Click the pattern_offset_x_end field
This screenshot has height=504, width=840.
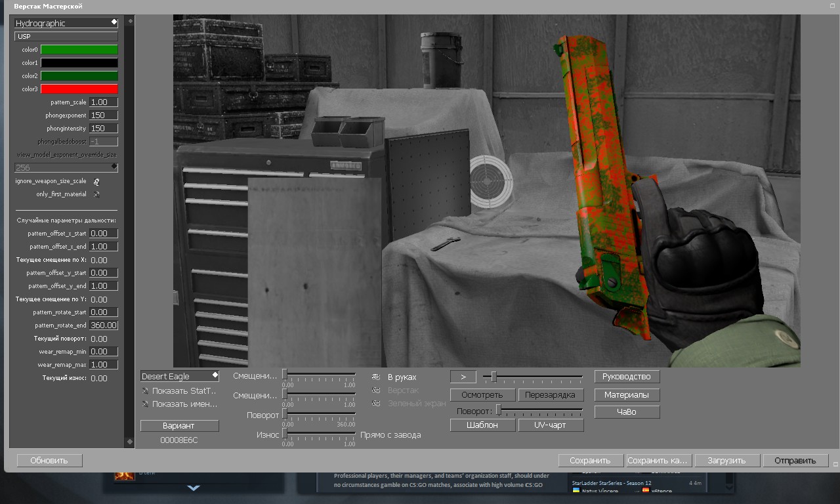pos(104,247)
